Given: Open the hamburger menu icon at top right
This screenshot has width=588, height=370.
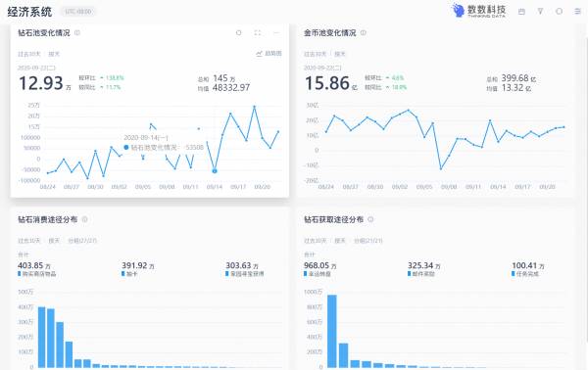Looking at the screenshot, I should coord(577,12).
